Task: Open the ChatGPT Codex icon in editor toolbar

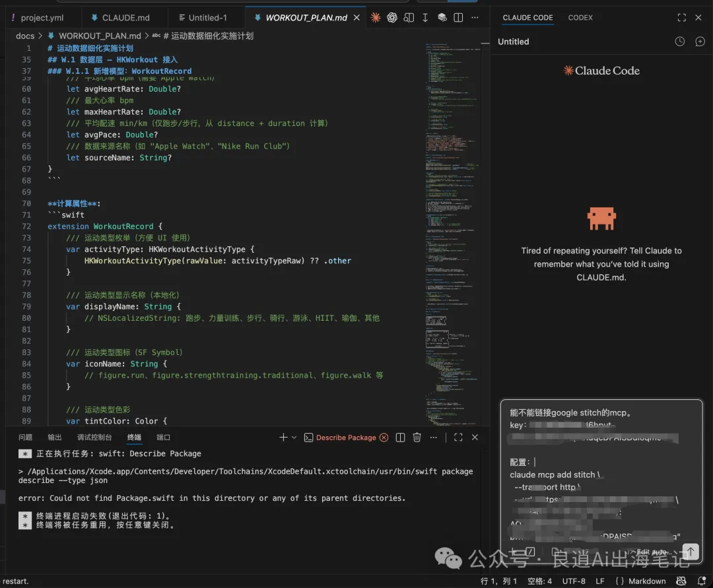Action: pos(392,18)
